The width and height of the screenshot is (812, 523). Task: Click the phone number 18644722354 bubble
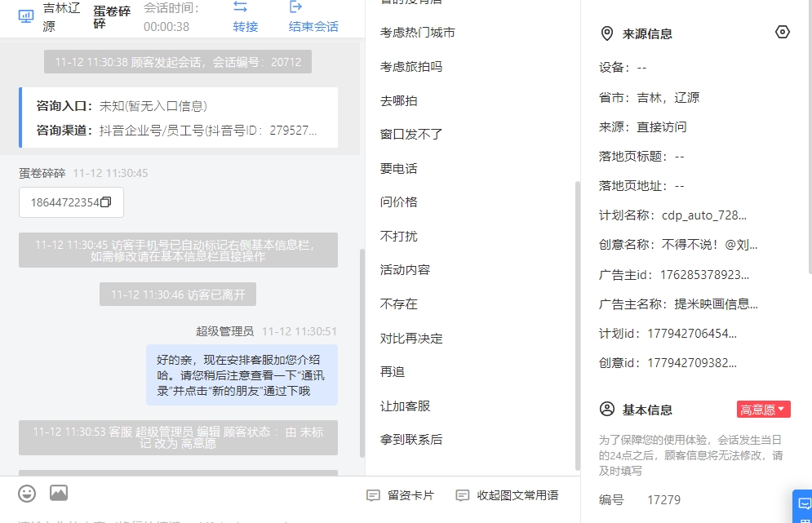tap(72, 202)
